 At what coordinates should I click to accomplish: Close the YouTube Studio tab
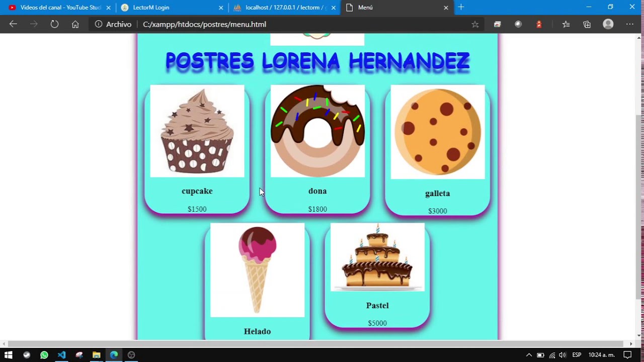[x=108, y=8]
